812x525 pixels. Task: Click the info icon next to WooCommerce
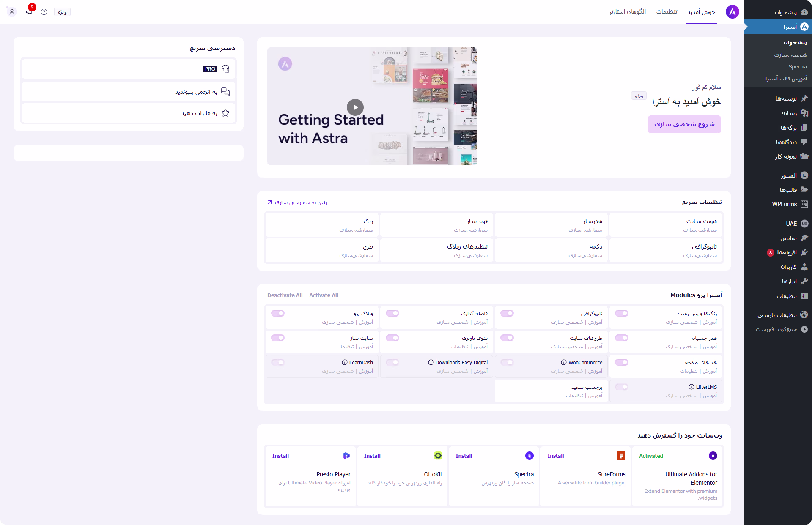(x=564, y=362)
